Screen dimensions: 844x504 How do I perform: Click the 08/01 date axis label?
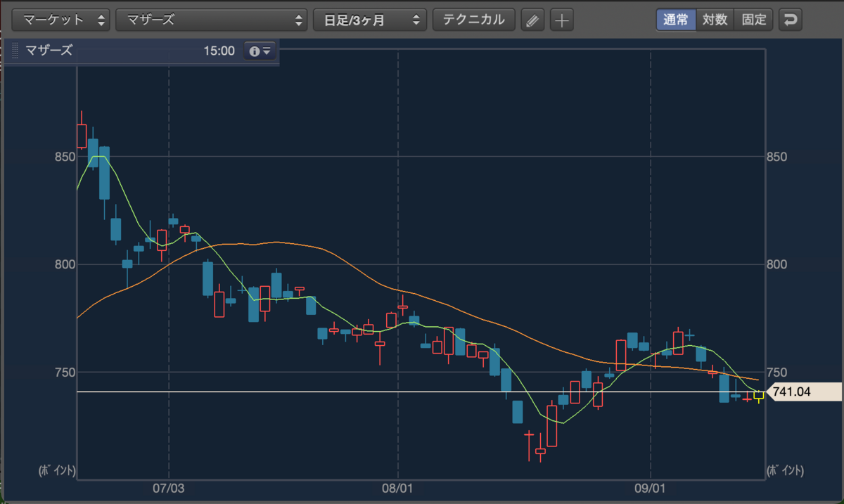(x=398, y=487)
